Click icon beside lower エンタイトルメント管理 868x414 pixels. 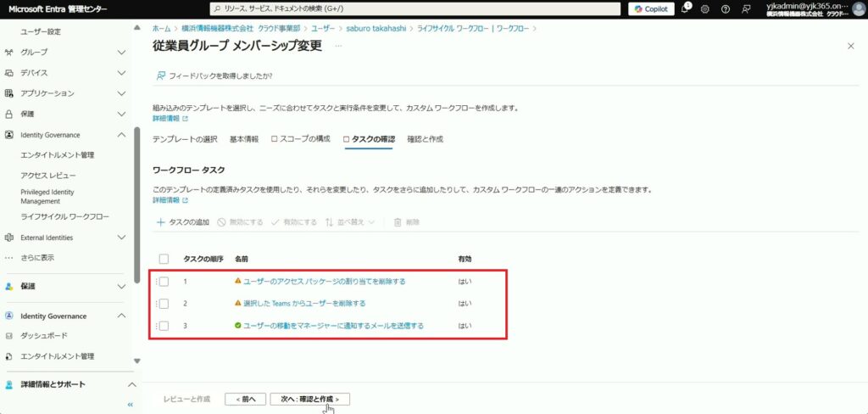click(8, 356)
